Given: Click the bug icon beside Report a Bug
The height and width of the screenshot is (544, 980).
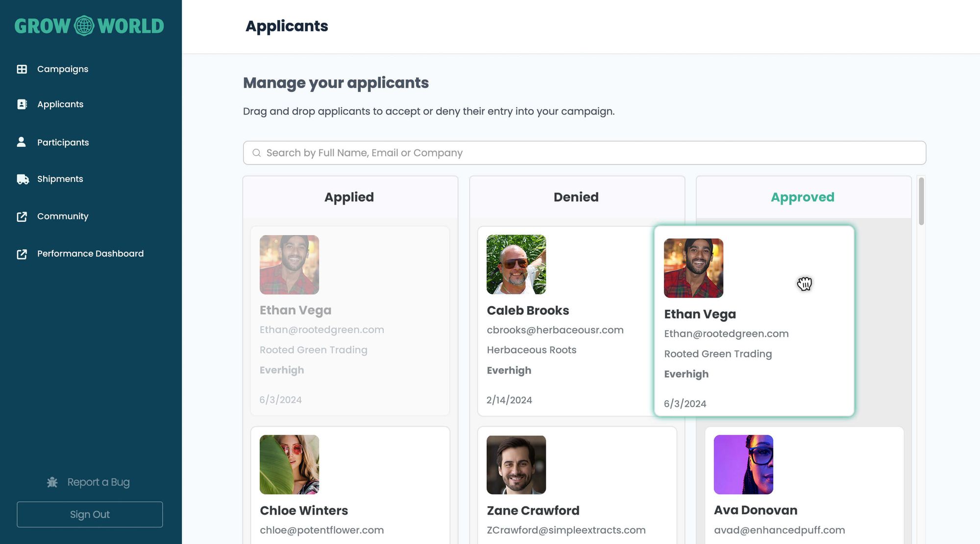Looking at the screenshot, I should (52, 482).
